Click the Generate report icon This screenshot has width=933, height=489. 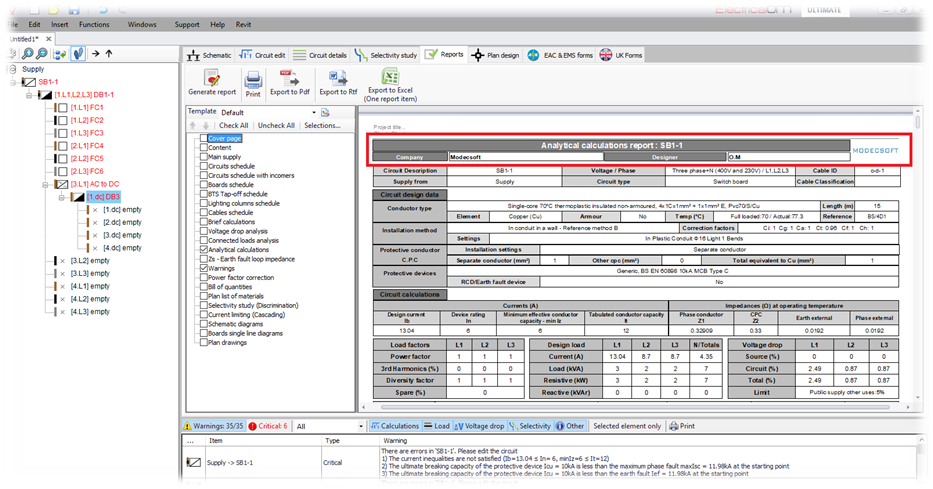point(212,78)
